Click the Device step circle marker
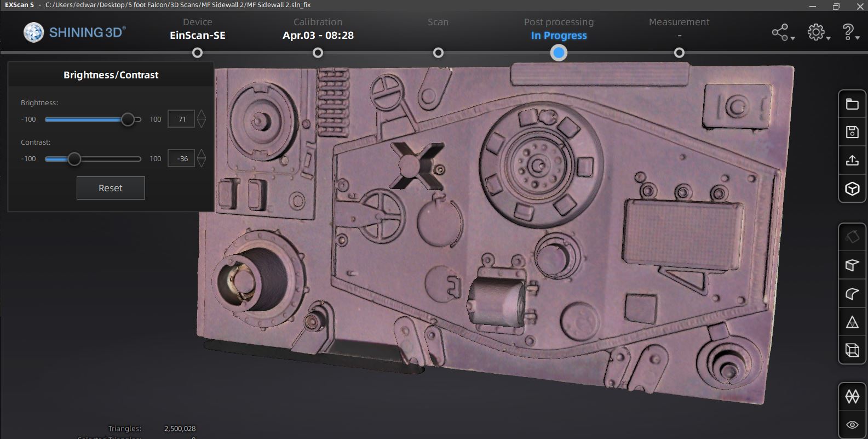 [198, 53]
